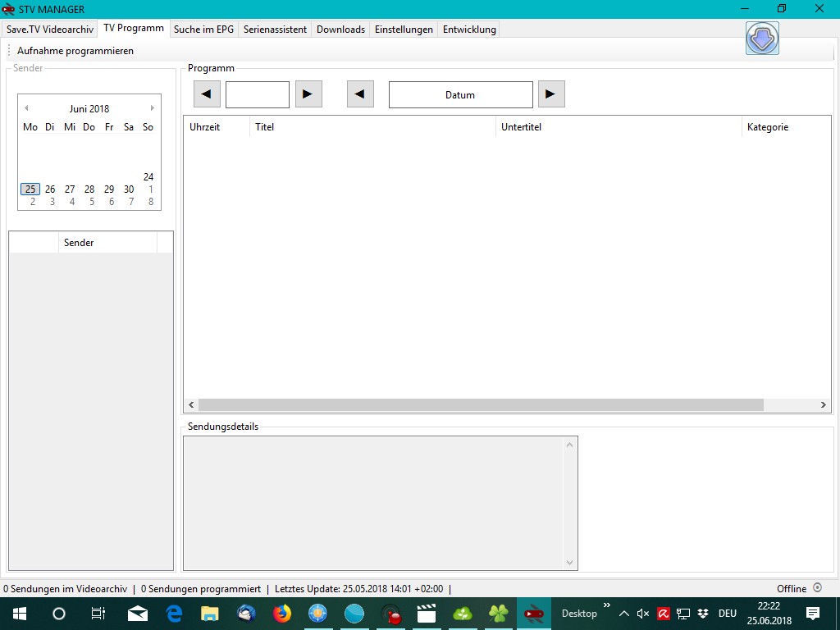Screen dimensions: 840x630
Task: Click the blue download arrow icon
Action: tap(762, 39)
